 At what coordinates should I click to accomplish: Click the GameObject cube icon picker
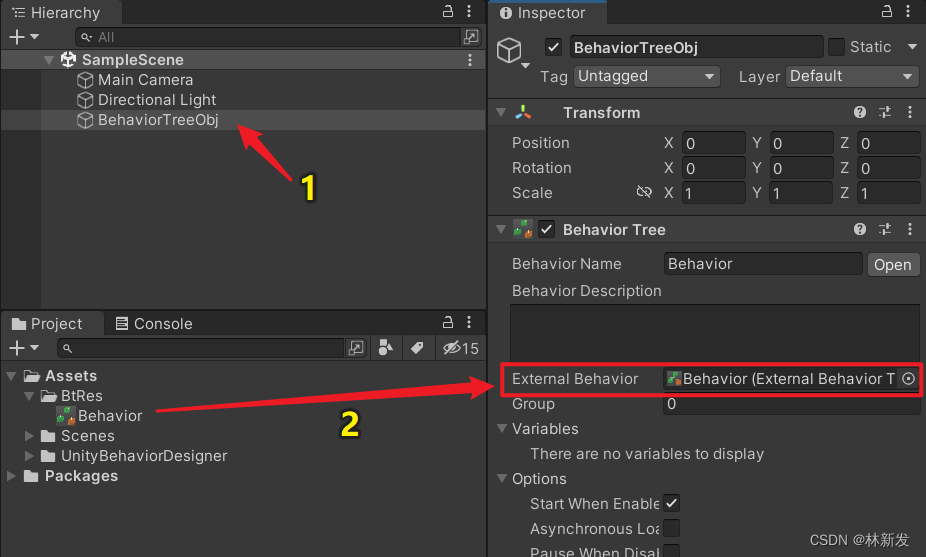[x=513, y=53]
